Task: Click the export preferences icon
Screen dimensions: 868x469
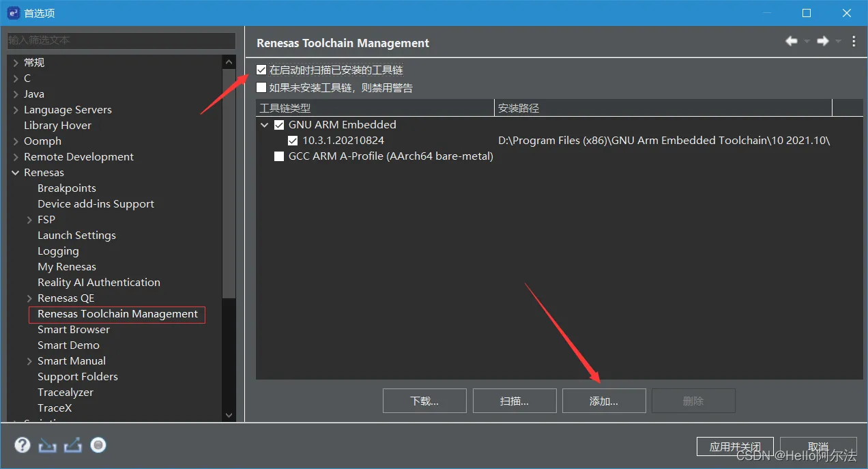Action: click(x=73, y=446)
